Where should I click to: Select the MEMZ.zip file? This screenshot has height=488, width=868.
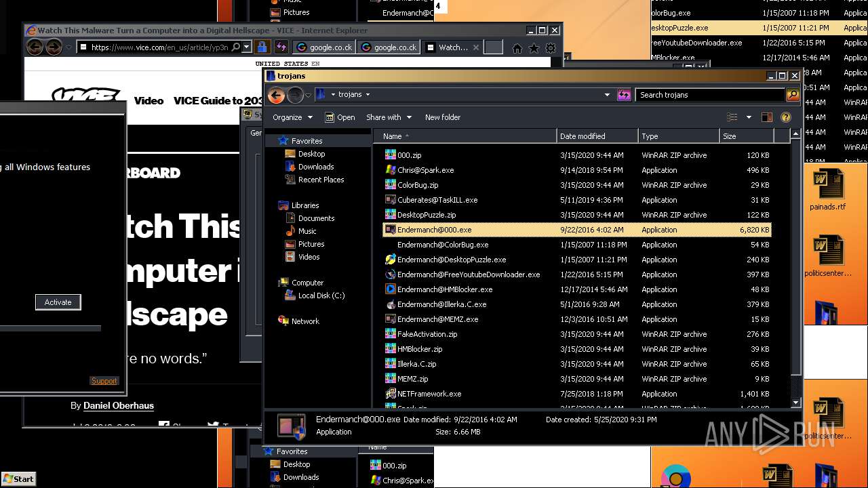[x=576, y=379]
